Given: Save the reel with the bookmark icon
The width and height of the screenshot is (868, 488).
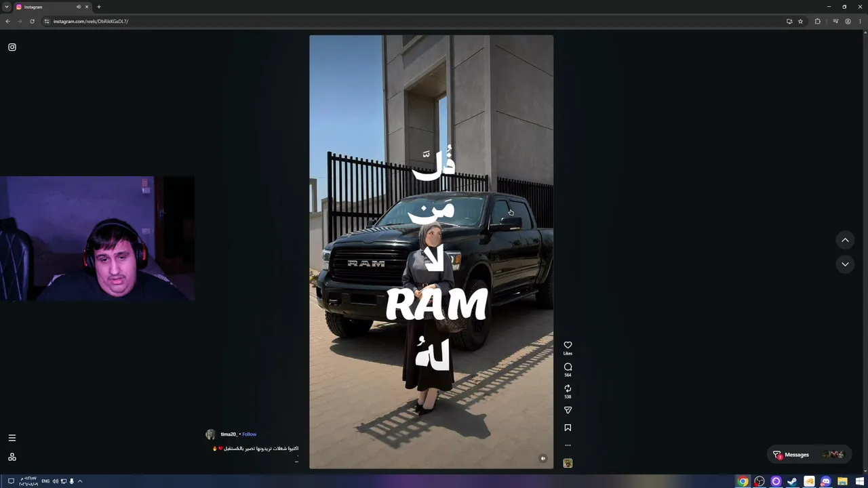Looking at the screenshot, I should [568, 428].
